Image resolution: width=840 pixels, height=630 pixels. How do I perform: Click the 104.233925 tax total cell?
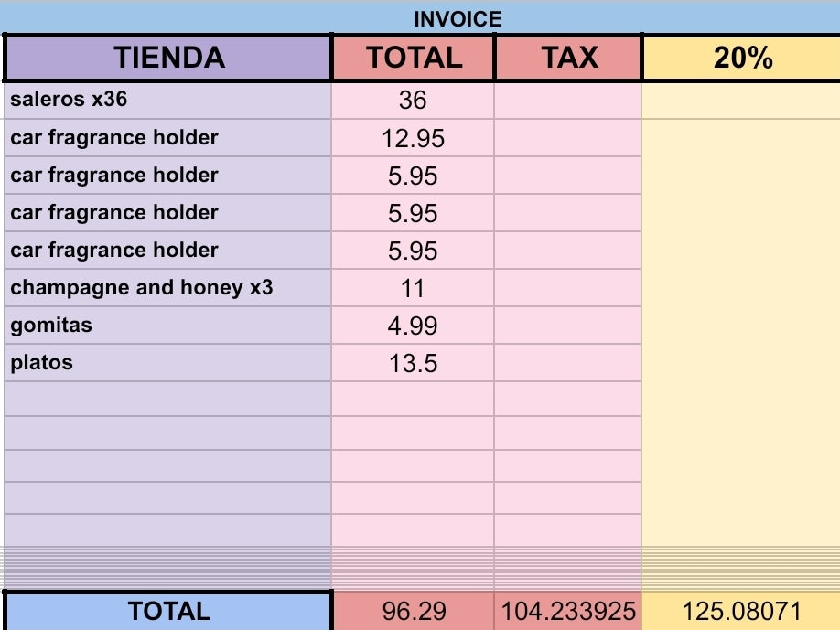(x=568, y=612)
